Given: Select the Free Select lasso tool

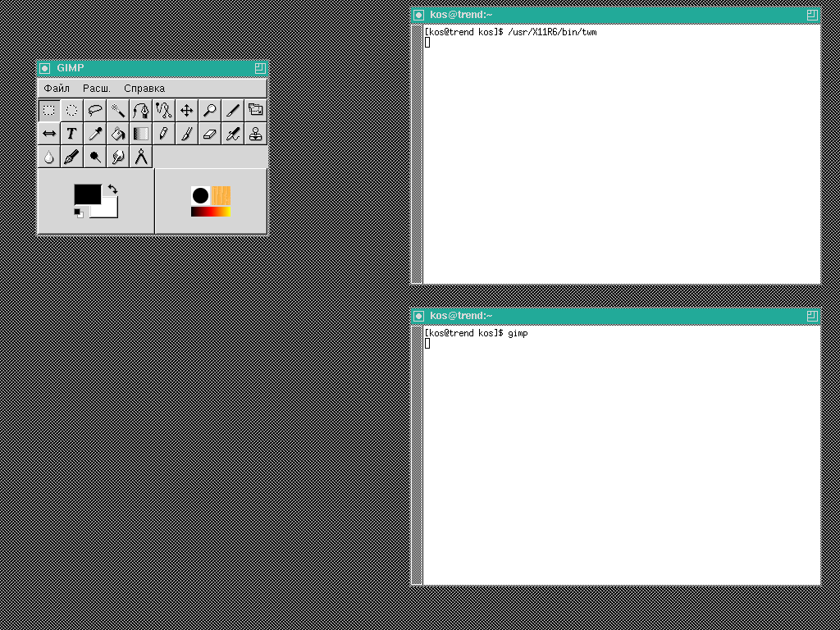Looking at the screenshot, I should tap(95, 110).
